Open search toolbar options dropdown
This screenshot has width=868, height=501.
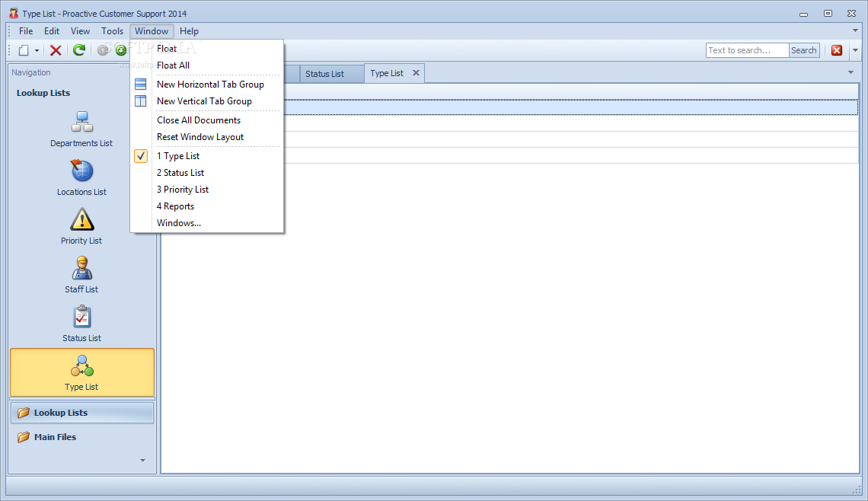point(855,50)
